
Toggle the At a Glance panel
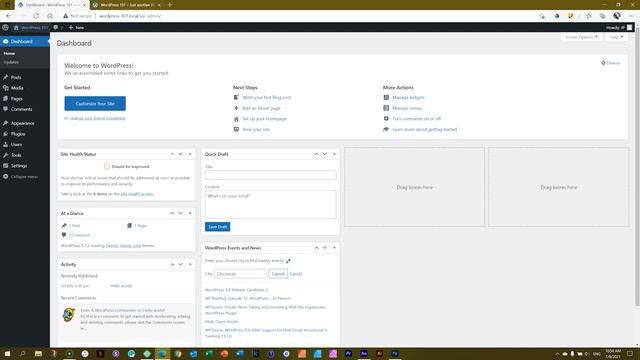point(190,213)
